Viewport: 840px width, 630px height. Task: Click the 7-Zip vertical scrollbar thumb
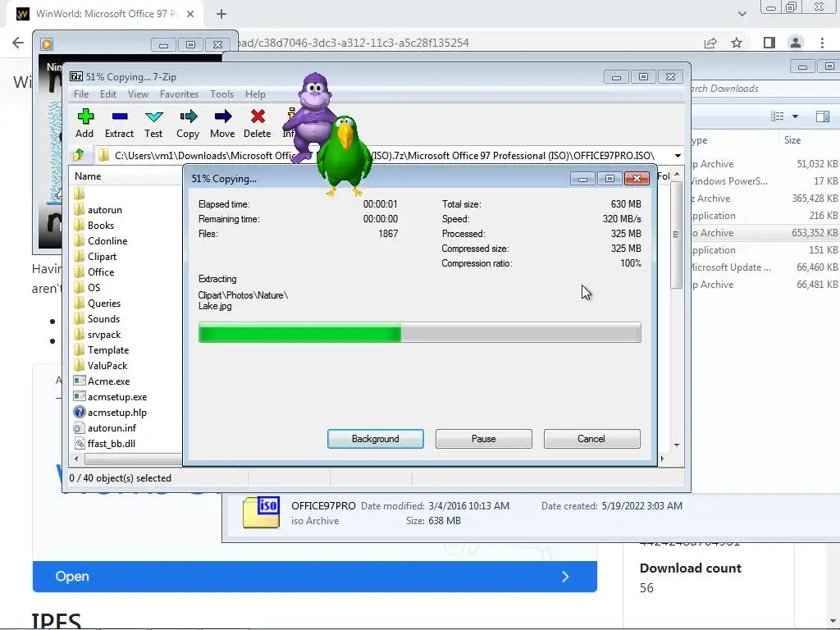pos(676,234)
